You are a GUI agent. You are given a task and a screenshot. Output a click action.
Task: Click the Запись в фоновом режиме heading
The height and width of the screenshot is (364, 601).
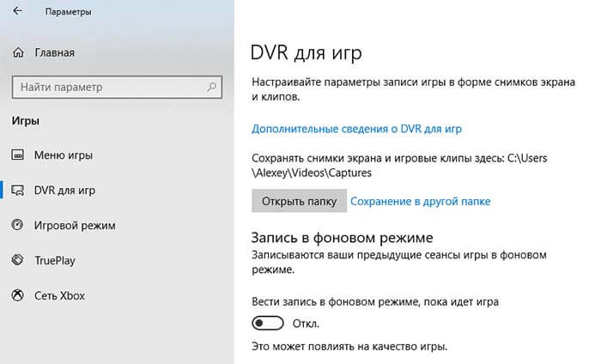click(342, 238)
